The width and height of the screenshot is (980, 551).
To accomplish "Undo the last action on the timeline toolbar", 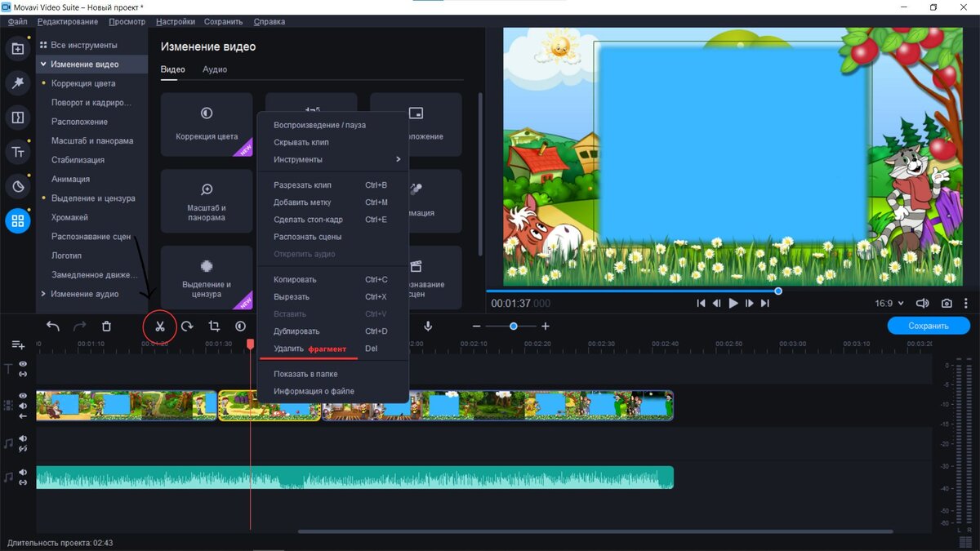I will coord(53,327).
